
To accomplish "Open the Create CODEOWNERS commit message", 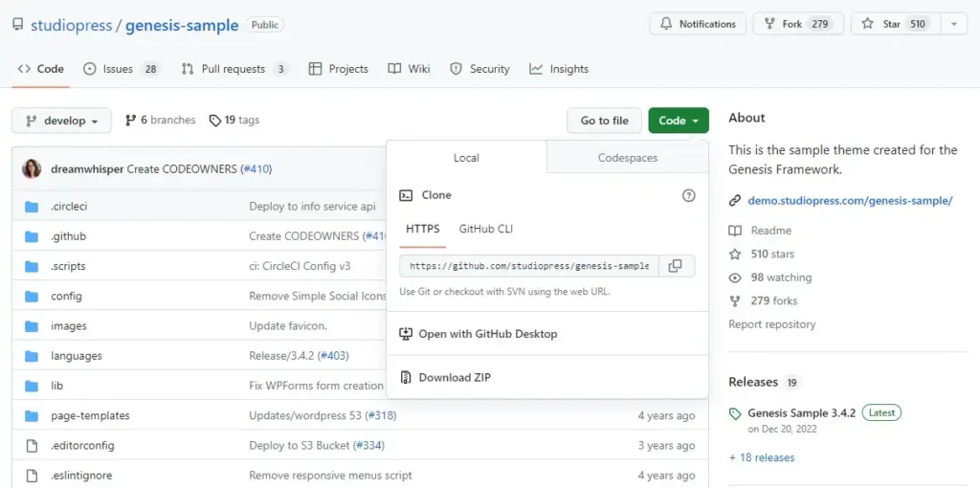I will [x=183, y=169].
